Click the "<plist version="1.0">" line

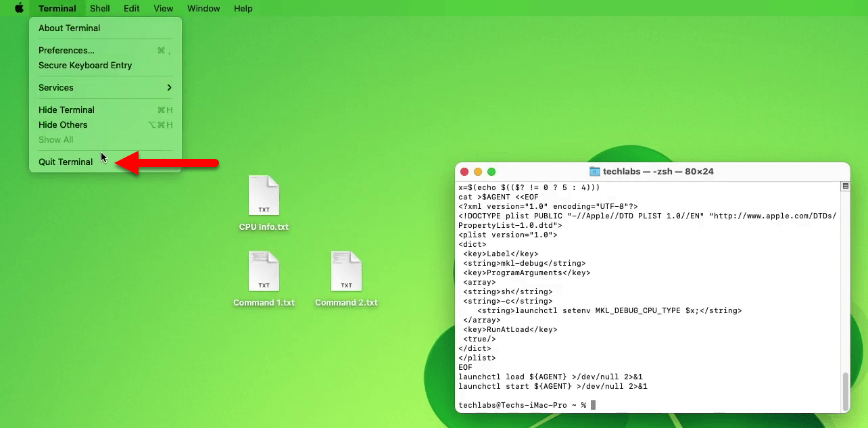pos(508,235)
